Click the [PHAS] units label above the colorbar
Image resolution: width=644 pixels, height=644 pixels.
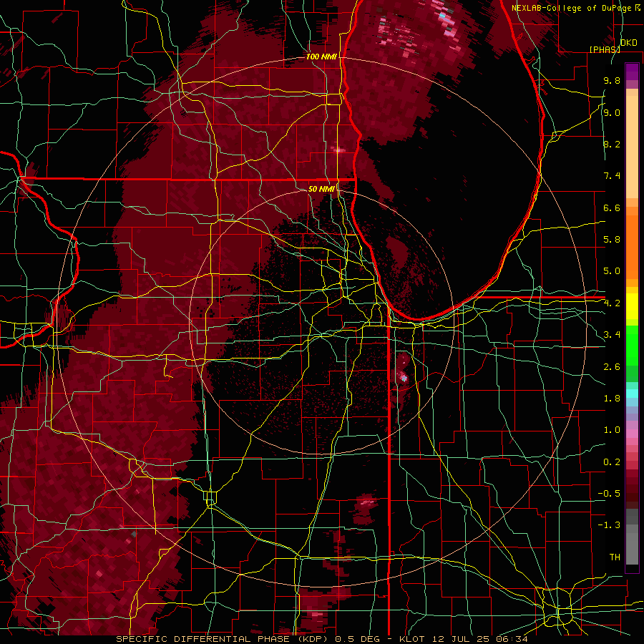tap(605, 49)
